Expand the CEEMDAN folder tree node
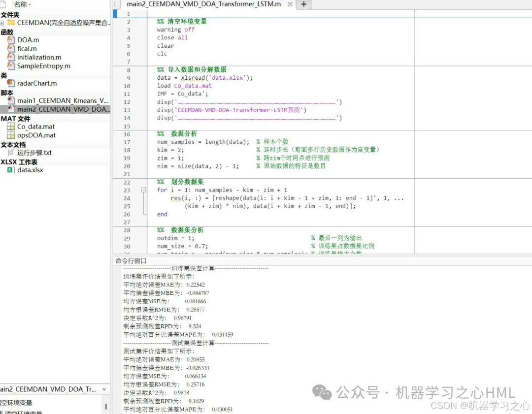The height and width of the screenshot is (414, 532). pyautogui.click(x=1, y=23)
